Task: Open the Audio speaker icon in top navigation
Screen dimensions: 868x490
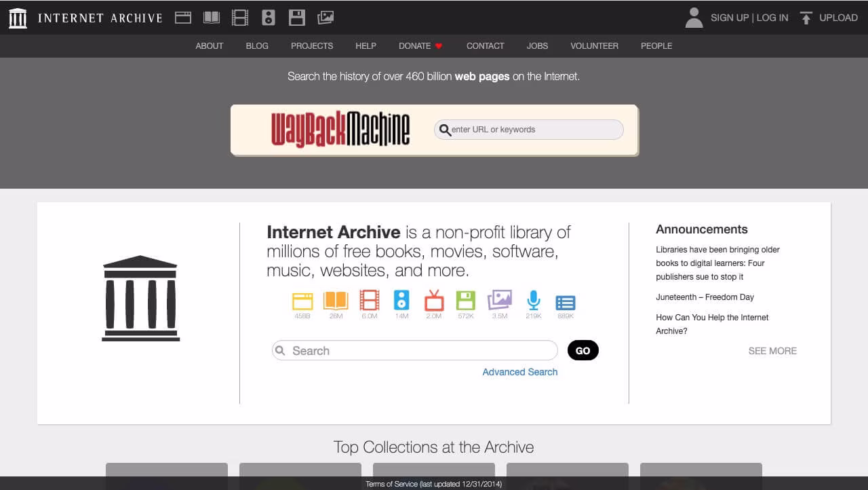Action: 269,18
